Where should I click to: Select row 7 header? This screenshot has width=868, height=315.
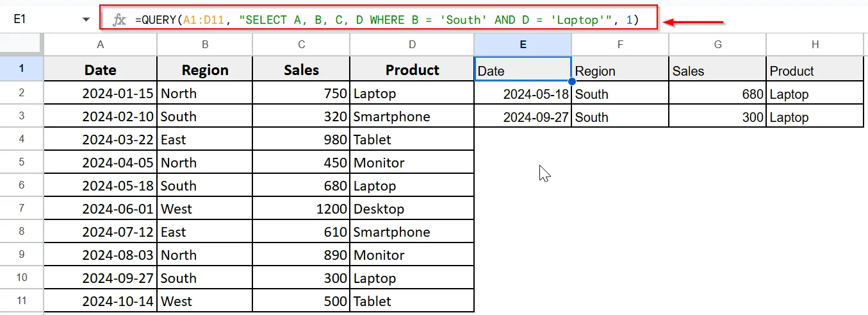pos(22,209)
